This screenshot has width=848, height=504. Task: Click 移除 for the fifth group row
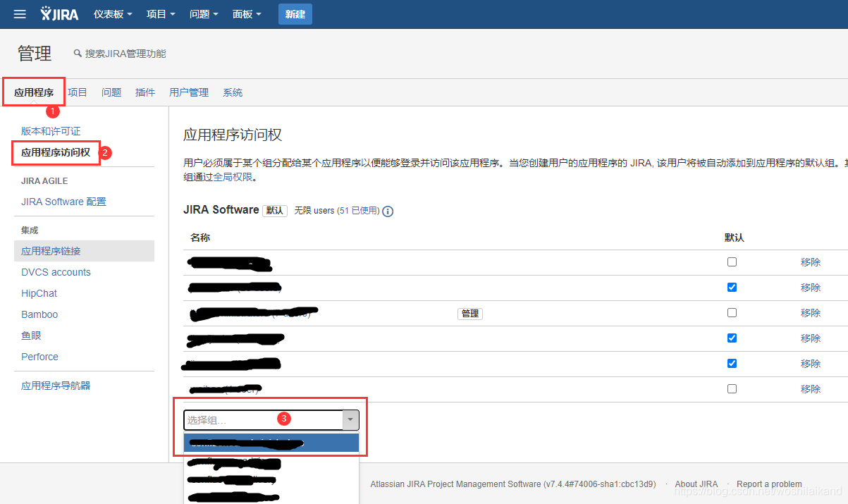(x=811, y=364)
